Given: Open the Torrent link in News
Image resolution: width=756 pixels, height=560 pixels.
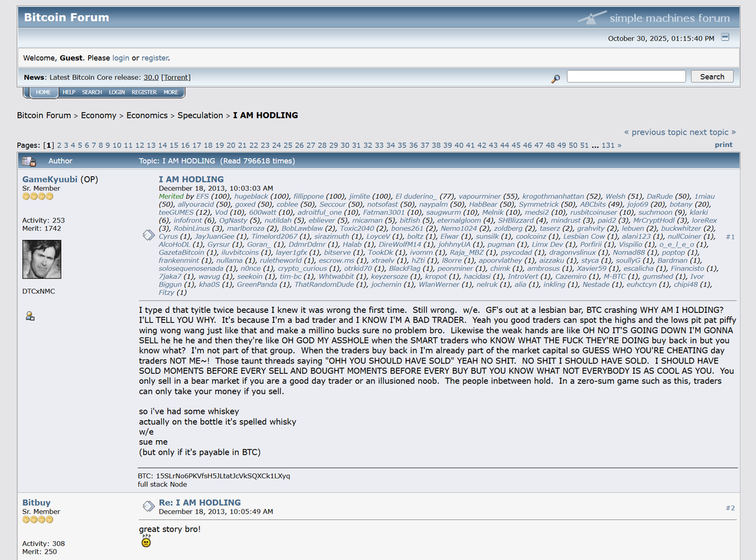Looking at the screenshot, I should (x=176, y=77).
